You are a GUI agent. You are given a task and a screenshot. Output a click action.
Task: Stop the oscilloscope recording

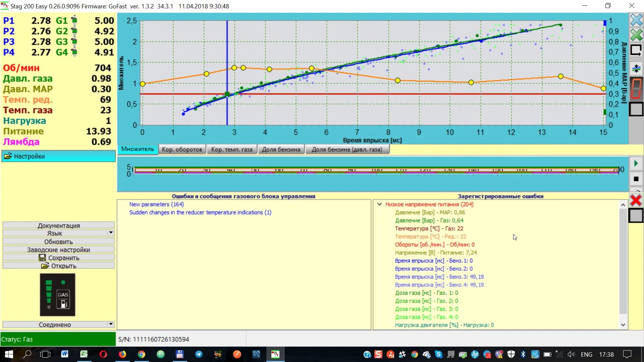(636, 179)
